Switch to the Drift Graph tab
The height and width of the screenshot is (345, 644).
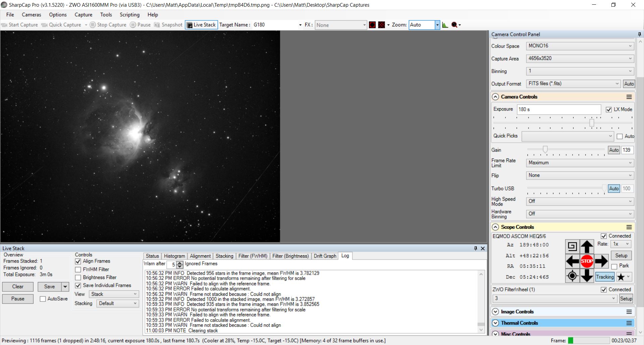(x=325, y=256)
